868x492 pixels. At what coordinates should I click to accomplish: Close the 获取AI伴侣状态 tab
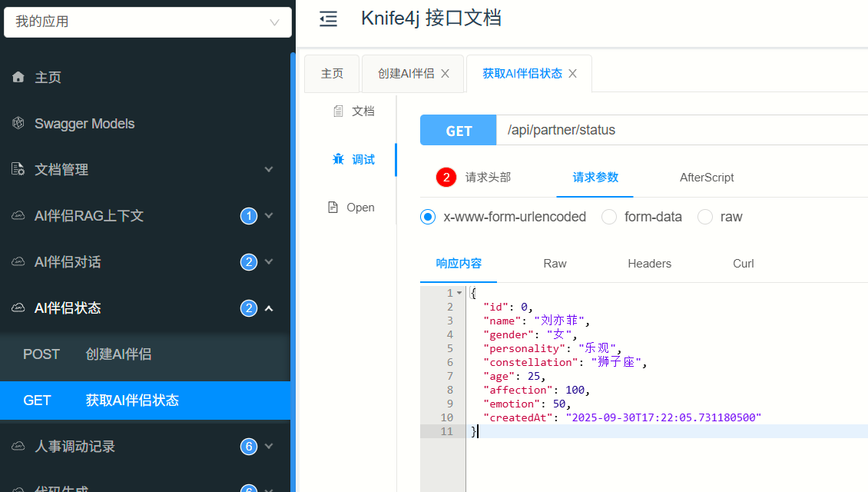coord(573,74)
